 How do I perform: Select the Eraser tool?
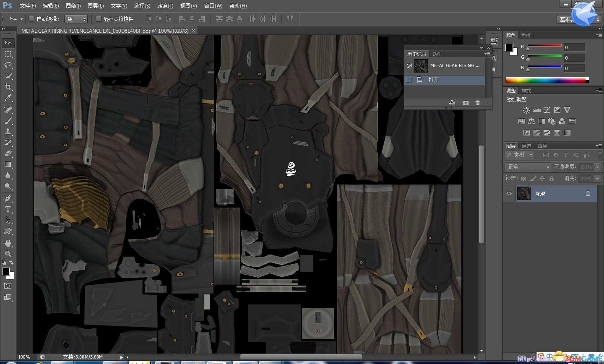(8, 153)
